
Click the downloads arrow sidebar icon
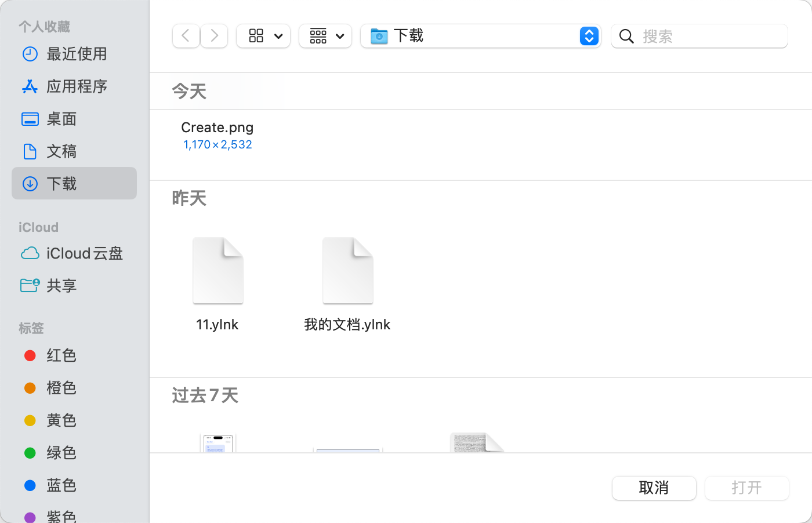click(30, 184)
